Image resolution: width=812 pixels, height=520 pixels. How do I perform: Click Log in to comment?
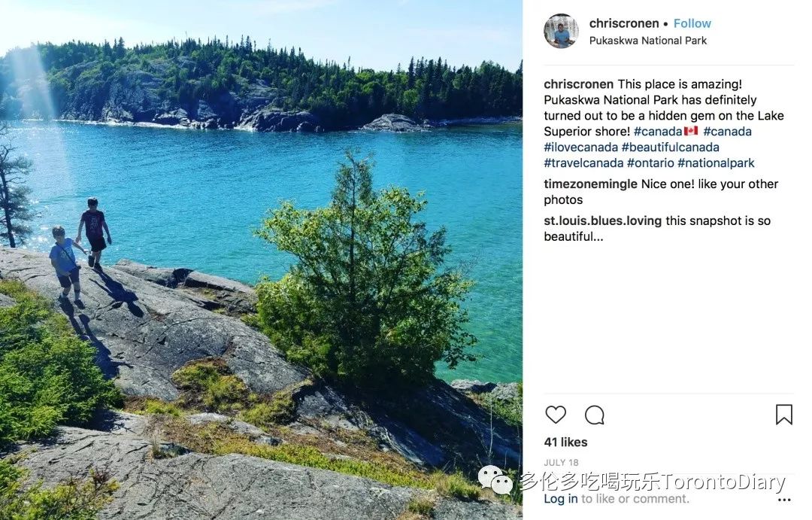point(560,499)
